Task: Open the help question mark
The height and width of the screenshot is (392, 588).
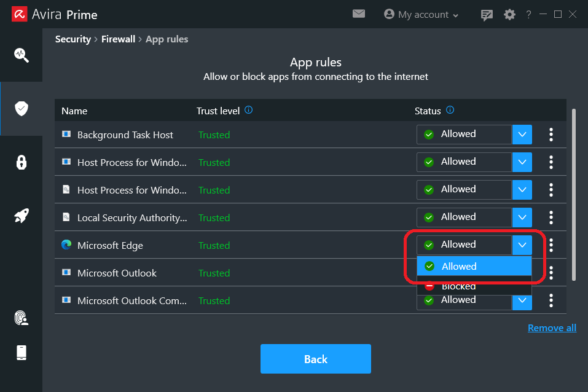Action: [x=528, y=15]
